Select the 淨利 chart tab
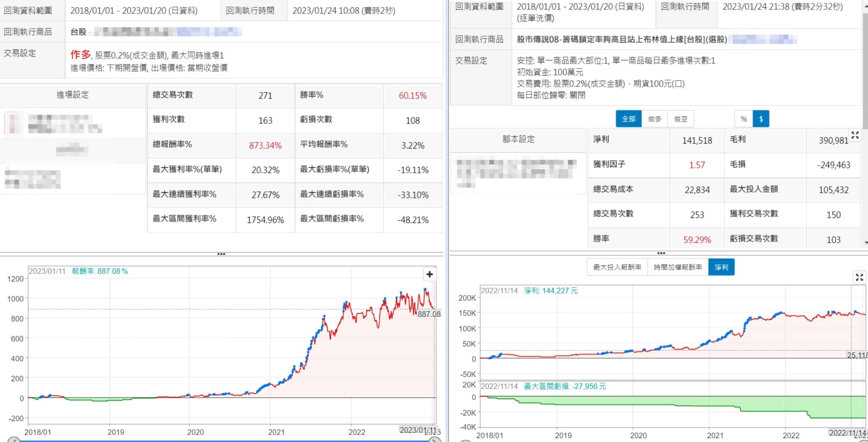 point(721,267)
